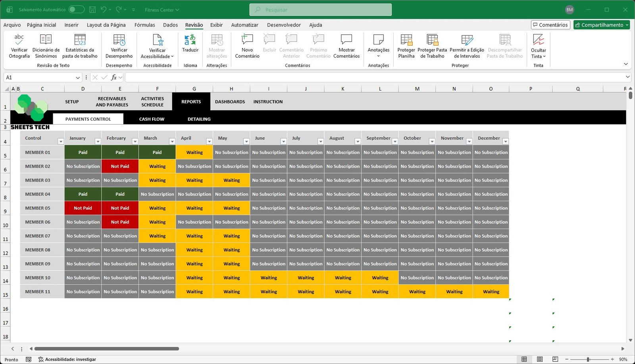The image size is (635, 364).
Task: Click the Mostrar Comentários icon
Action: (x=346, y=40)
